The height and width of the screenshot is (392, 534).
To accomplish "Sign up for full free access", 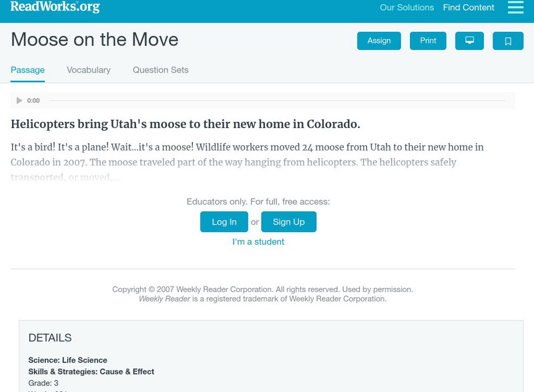I will coord(288,221).
